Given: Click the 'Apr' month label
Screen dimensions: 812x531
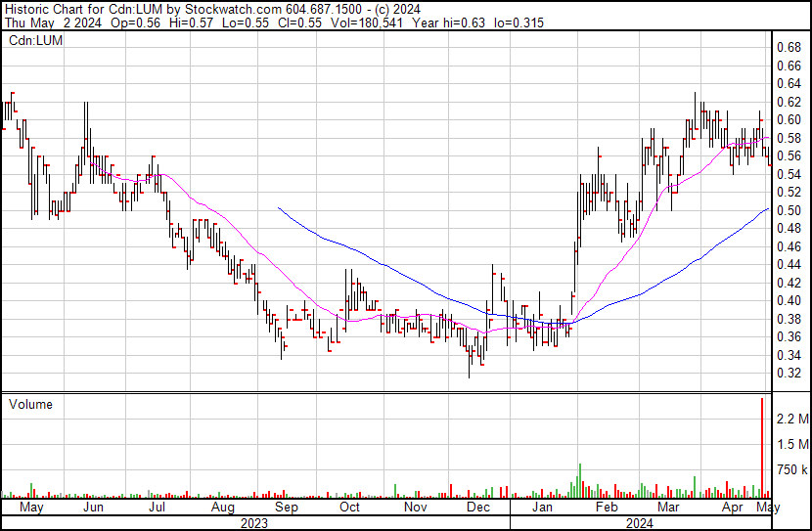Looking at the screenshot, I should click(x=732, y=508).
